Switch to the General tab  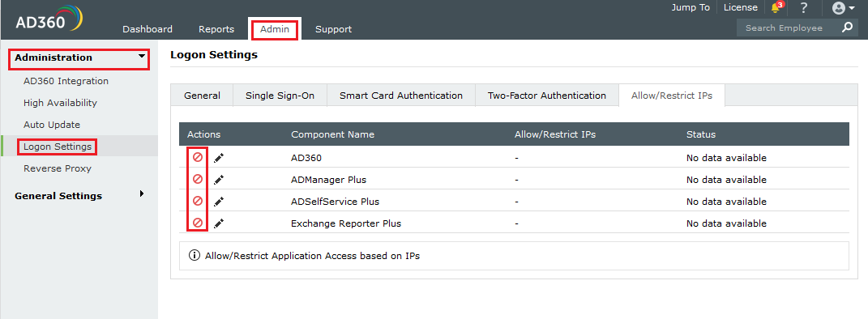point(202,96)
